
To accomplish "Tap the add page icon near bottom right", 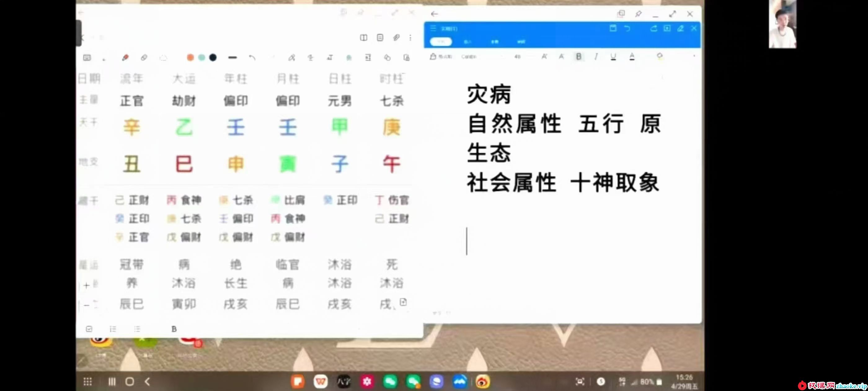I will click(403, 302).
